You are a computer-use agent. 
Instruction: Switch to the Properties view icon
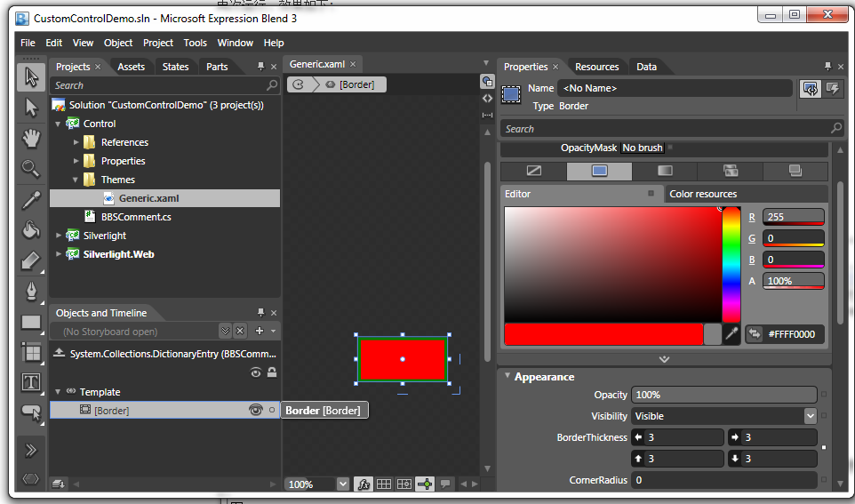pyautogui.click(x=811, y=89)
